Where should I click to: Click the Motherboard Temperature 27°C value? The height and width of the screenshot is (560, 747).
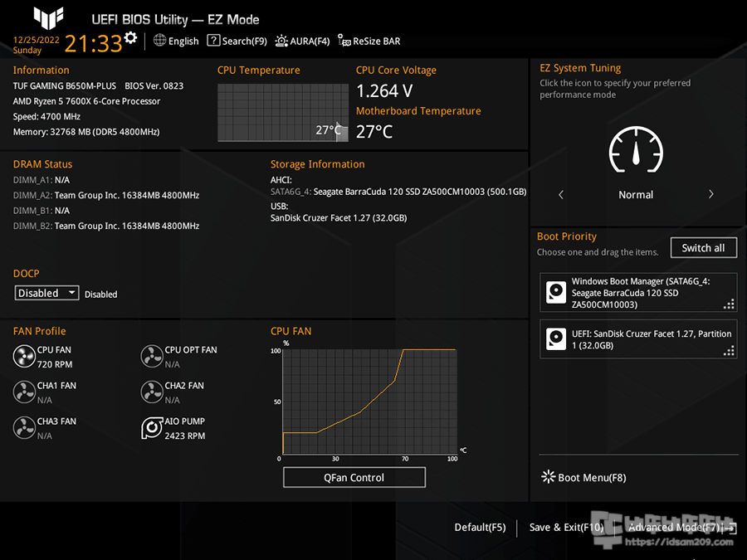374,131
